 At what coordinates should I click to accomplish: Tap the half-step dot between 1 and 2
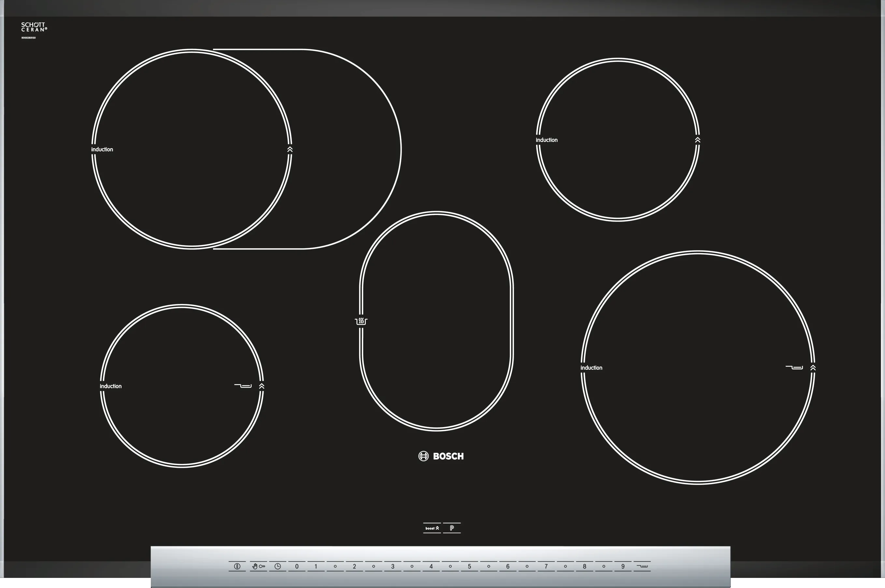click(x=335, y=566)
